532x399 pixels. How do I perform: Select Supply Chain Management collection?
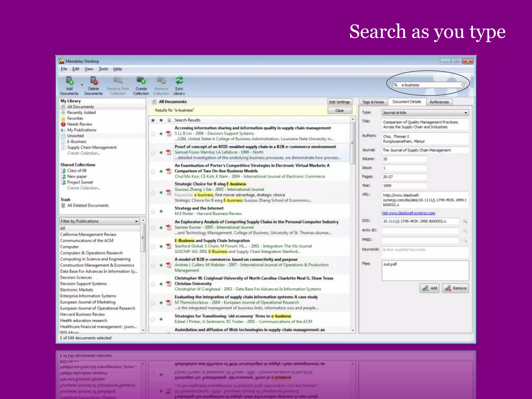point(92,147)
